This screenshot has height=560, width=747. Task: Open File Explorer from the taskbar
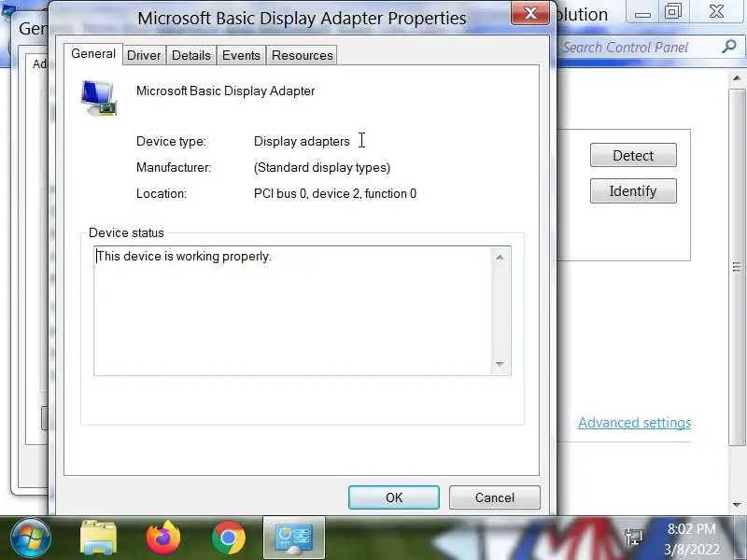point(99,538)
